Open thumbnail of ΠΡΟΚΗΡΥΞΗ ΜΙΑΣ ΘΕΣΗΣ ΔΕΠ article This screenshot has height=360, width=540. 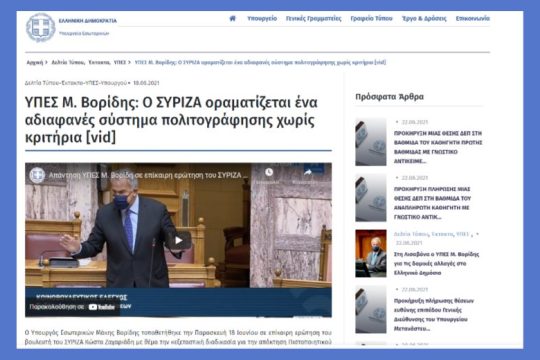tap(371, 142)
